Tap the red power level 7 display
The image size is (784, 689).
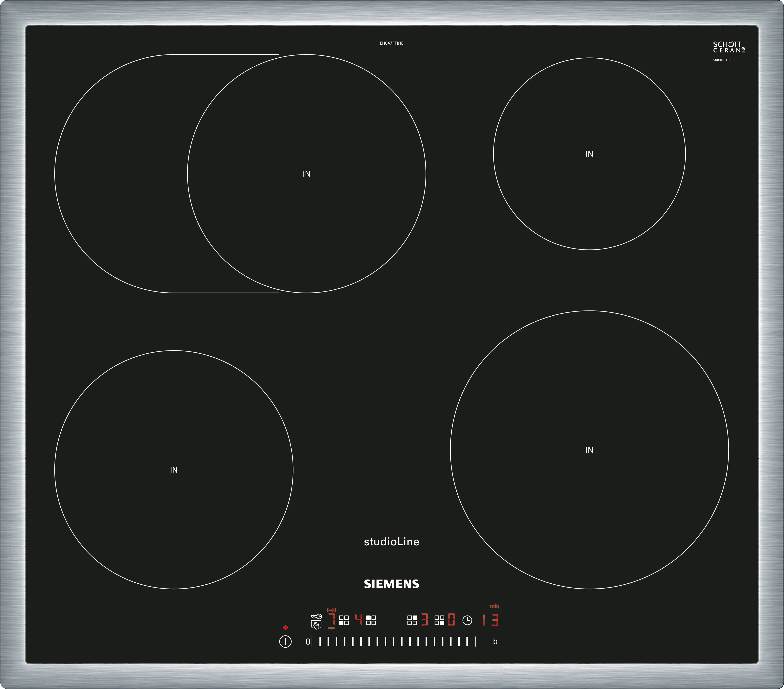(332, 620)
